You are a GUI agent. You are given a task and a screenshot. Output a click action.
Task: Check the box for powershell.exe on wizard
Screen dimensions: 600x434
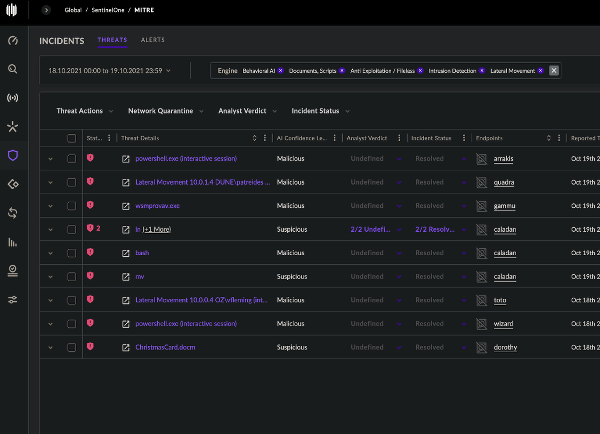[x=72, y=324]
